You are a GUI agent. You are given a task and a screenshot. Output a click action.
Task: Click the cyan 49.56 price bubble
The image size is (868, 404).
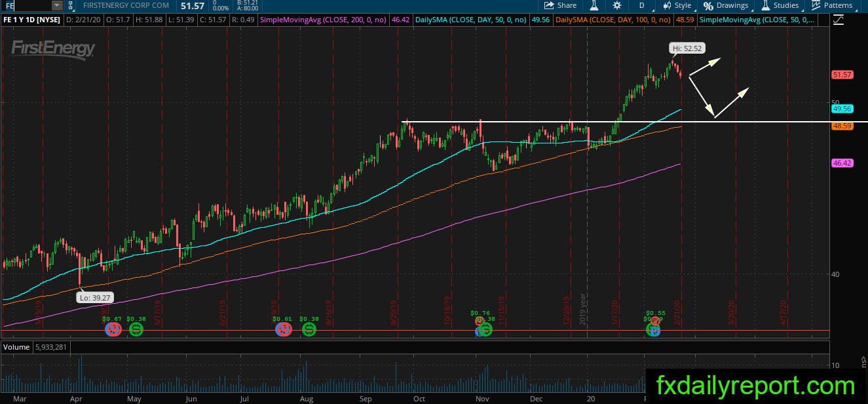(842, 109)
